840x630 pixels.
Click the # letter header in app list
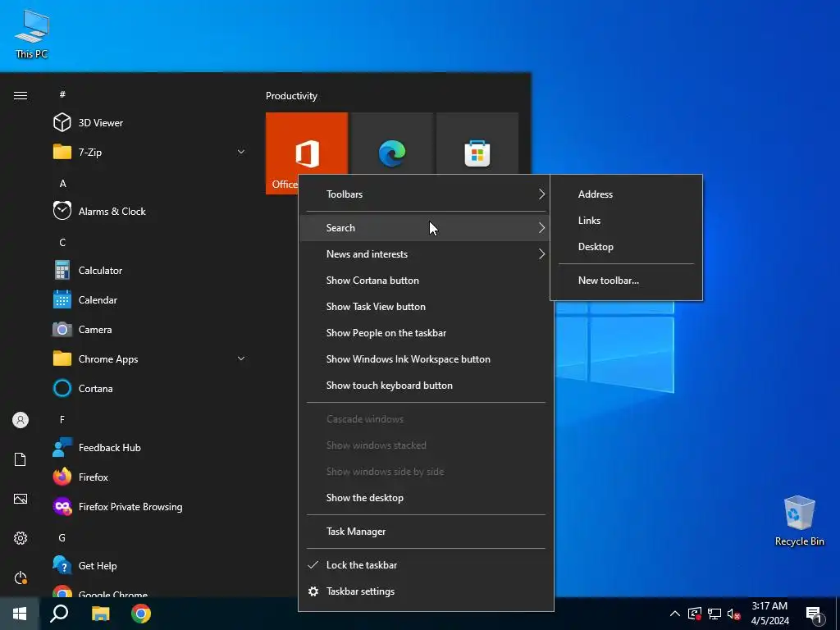pos(62,94)
